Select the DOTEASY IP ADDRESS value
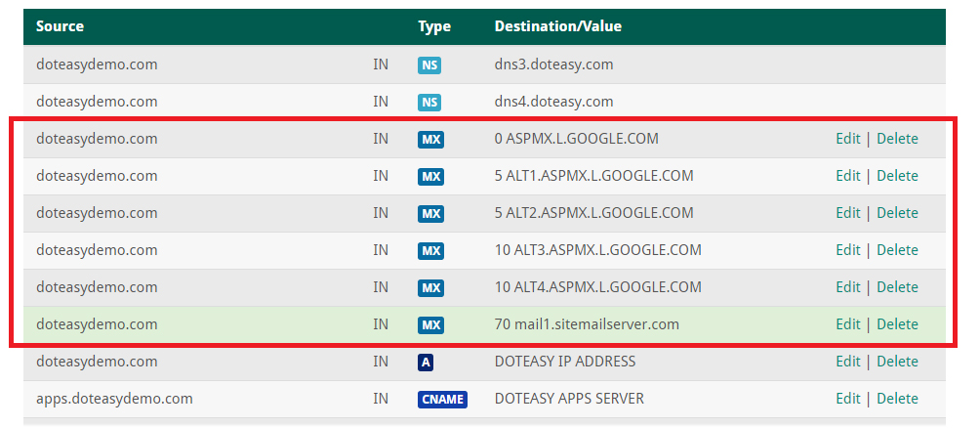The width and height of the screenshot is (980, 428). click(565, 361)
